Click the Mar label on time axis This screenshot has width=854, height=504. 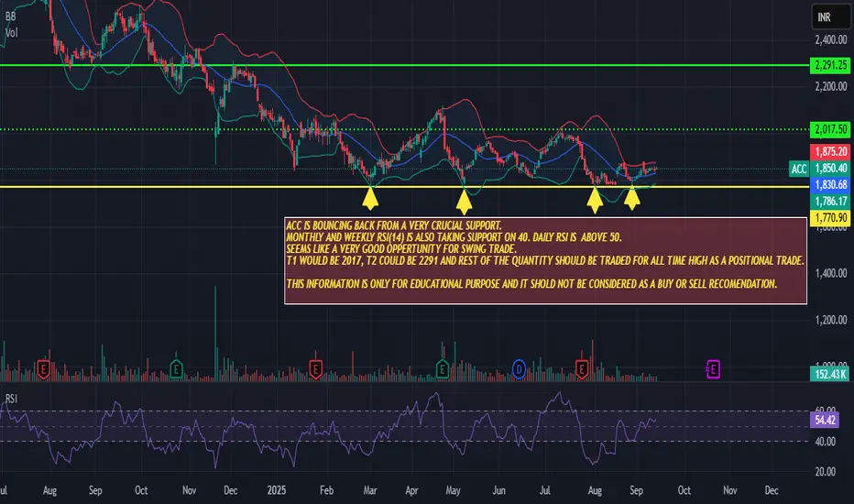tap(370, 490)
